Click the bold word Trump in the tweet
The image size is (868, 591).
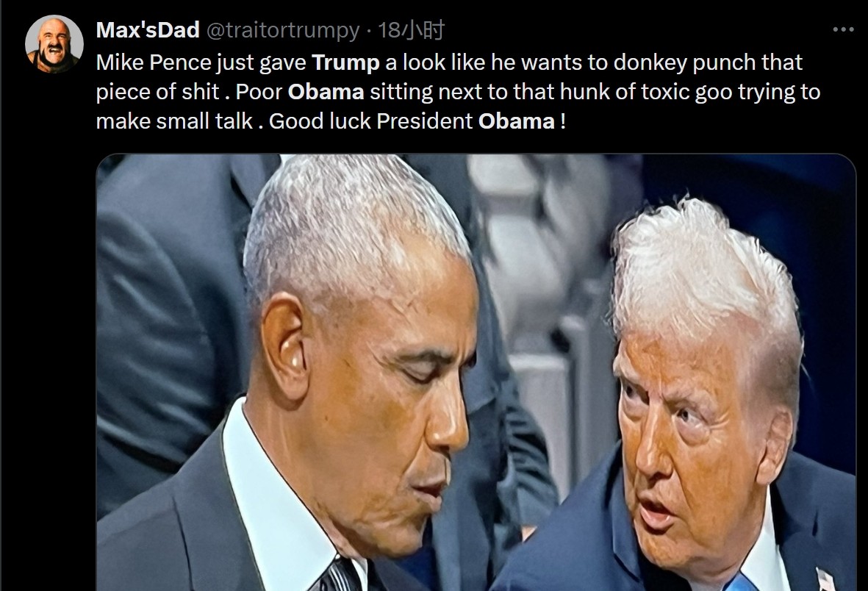click(x=345, y=62)
